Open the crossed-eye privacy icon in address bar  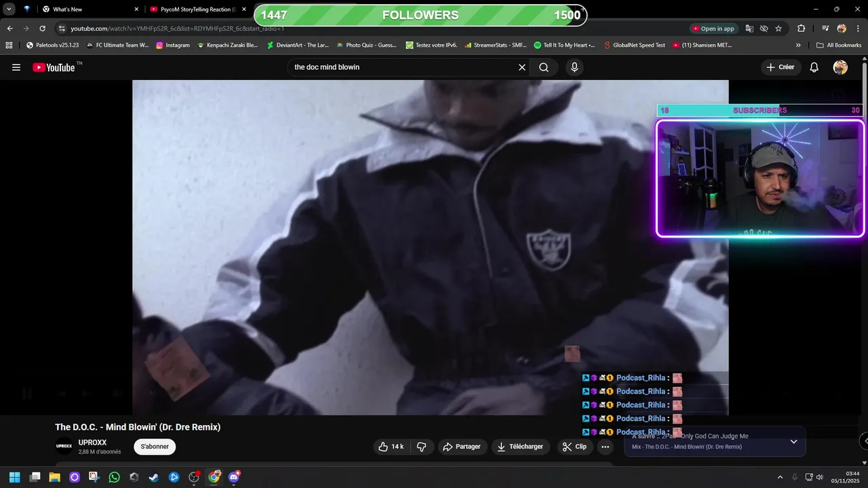click(x=764, y=28)
